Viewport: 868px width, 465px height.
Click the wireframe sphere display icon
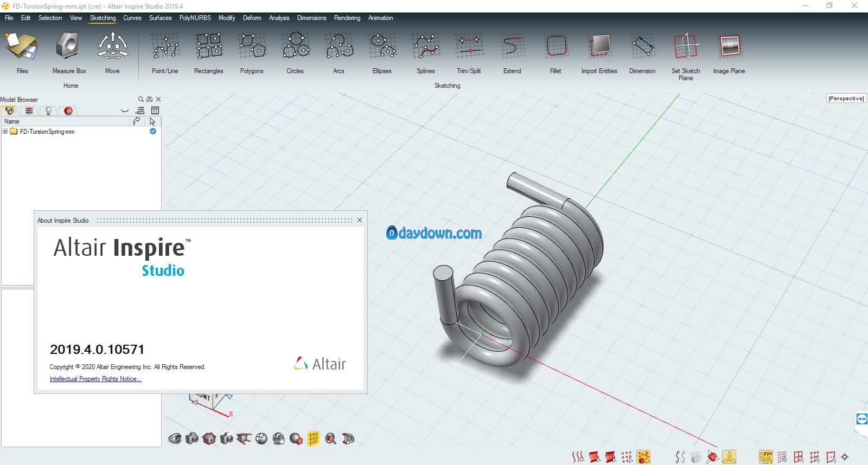click(261, 439)
